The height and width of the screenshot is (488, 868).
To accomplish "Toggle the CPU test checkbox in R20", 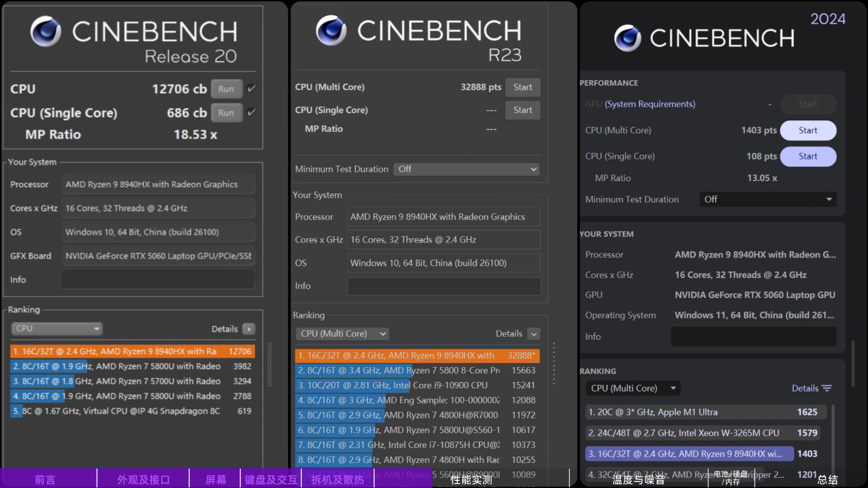I will (251, 88).
